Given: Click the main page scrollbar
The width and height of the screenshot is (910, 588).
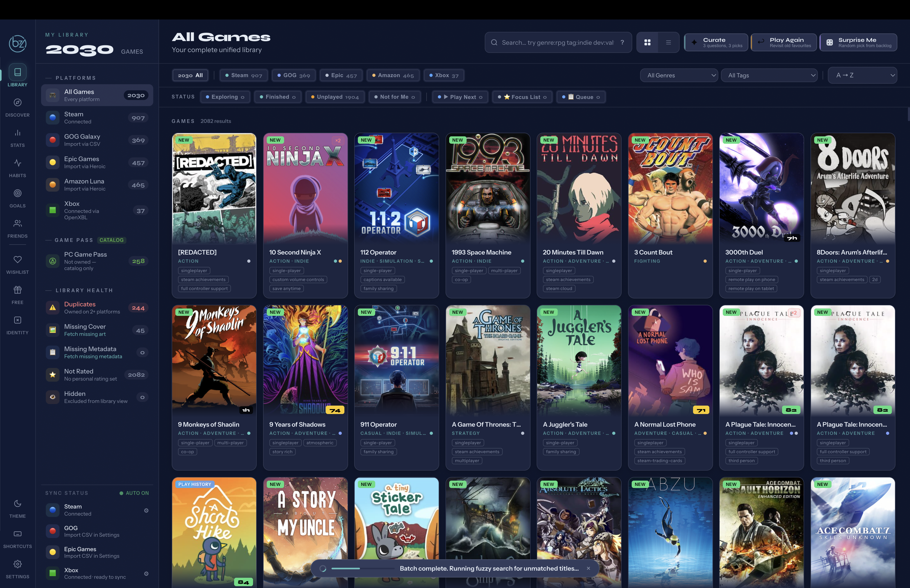Looking at the screenshot, I should point(908,114).
